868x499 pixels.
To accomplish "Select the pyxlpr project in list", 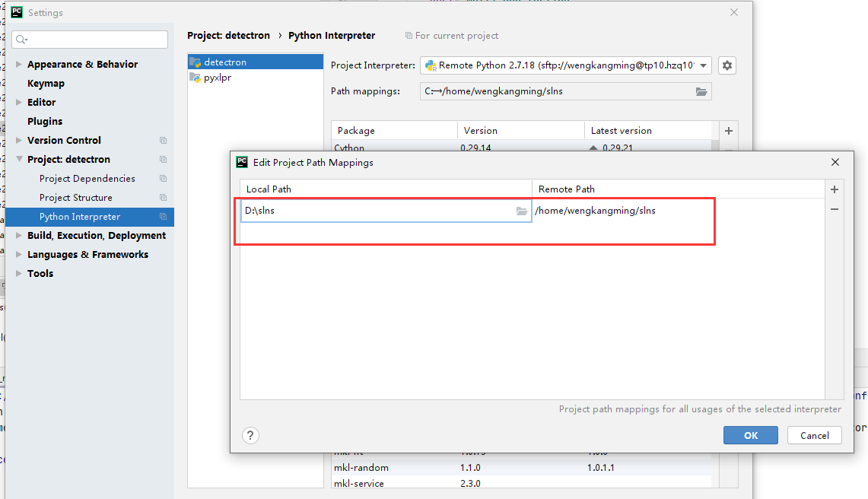I will pos(255,78).
